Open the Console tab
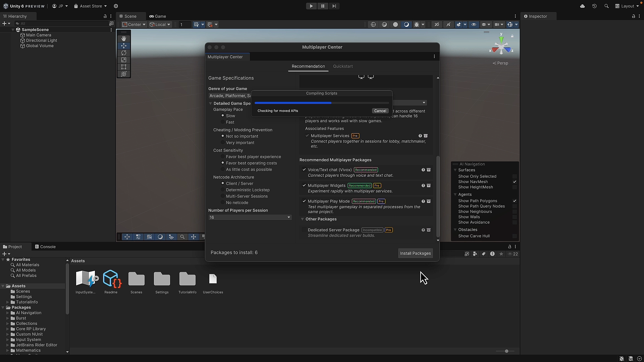 coord(45,247)
